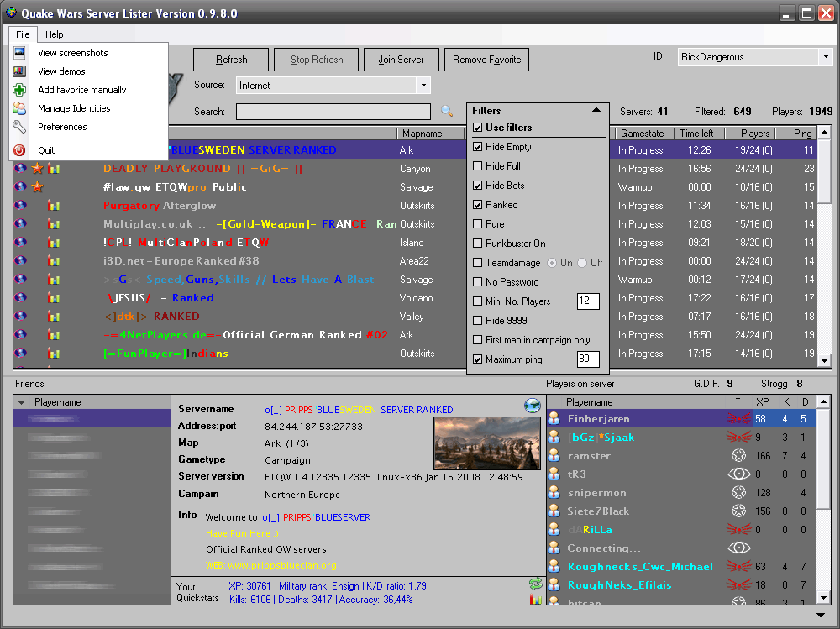Screen dimensions: 840x629
Task: Click the Remove Favorite button
Action: (x=486, y=60)
